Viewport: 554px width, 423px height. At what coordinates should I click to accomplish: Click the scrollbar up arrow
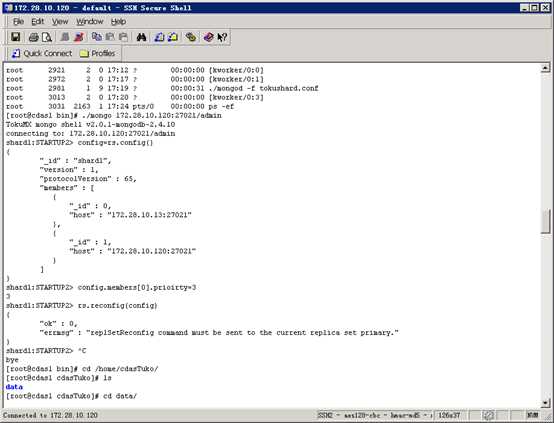[545, 68]
